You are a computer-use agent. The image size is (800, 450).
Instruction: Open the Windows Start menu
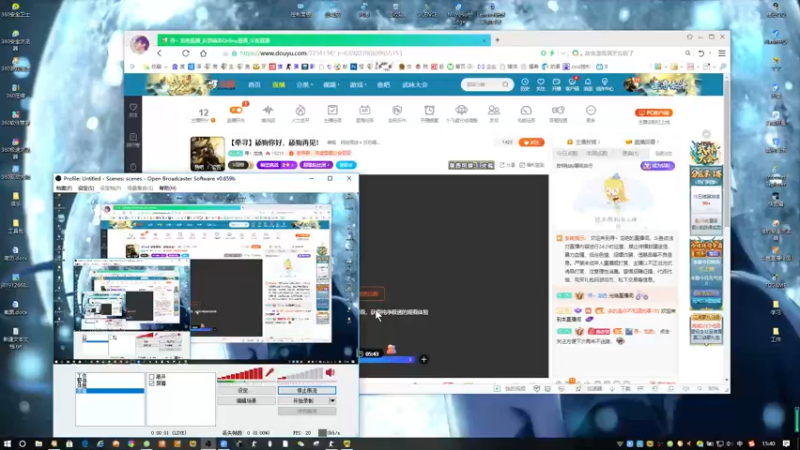click(x=7, y=444)
